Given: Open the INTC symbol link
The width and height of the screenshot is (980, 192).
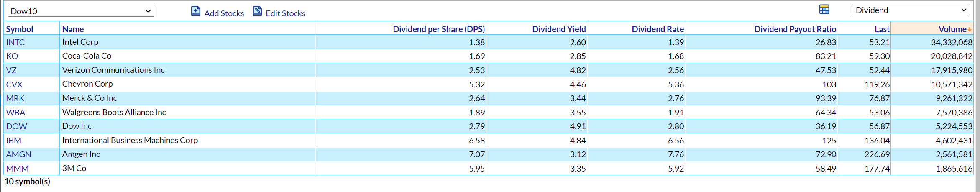Looking at the screenshot, I should pos(15,42).
